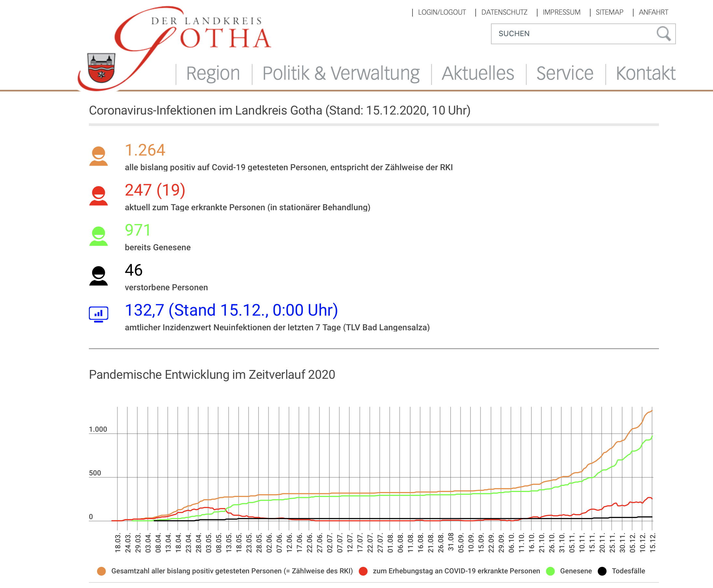Click the black legend dot for Todesfälle
The width and height of the screenshot is (713, 588).
click(602, 571)
